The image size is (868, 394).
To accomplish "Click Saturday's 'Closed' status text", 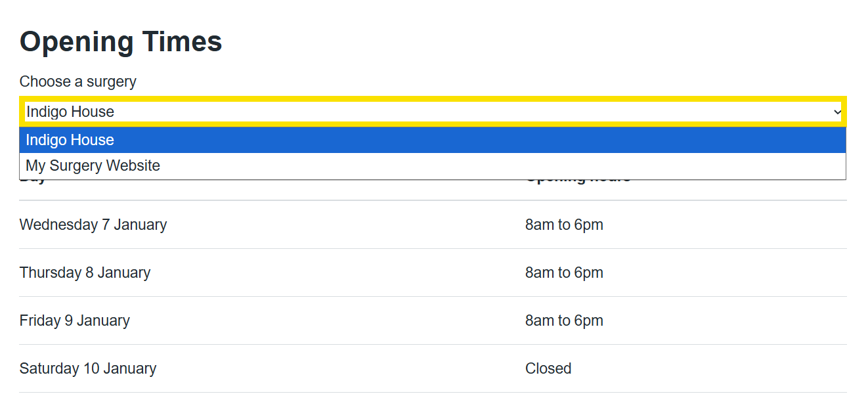I will 548,368.
